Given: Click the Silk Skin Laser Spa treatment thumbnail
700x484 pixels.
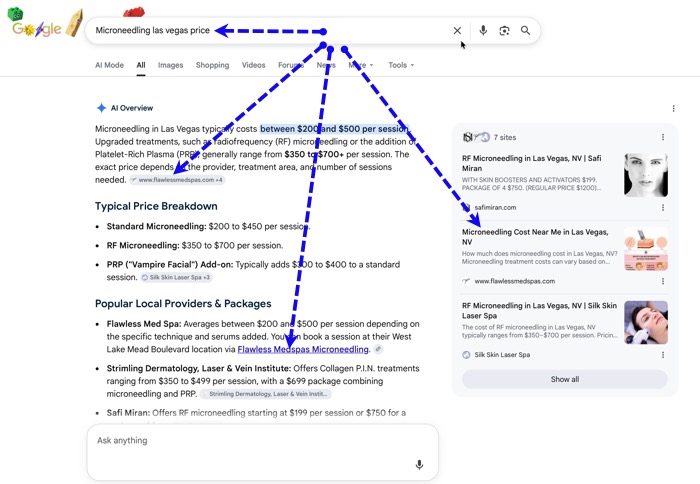Looking at the screenshot, I should coord(646,322).
